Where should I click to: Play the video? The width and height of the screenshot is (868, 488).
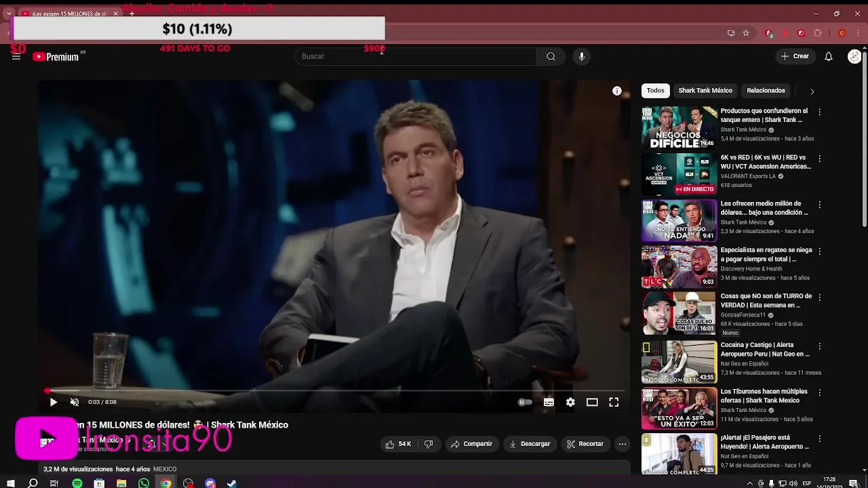[54, 402]
